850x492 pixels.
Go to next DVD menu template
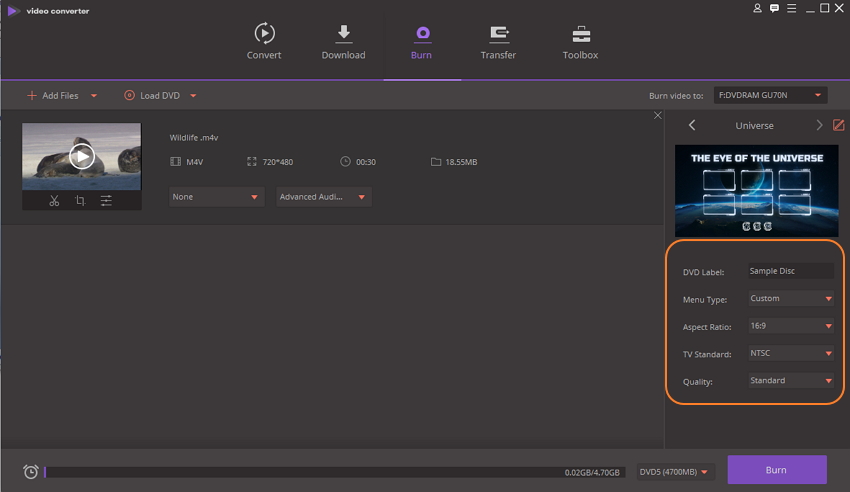click(819, 125)
